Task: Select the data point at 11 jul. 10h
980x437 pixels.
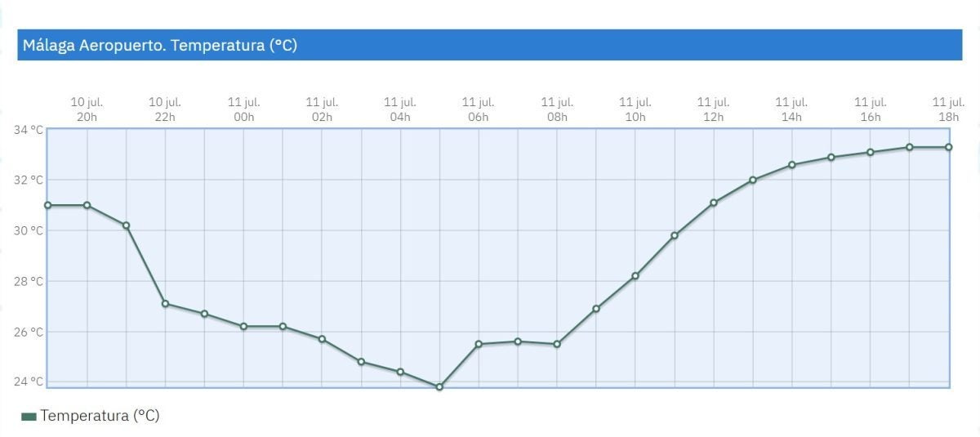Action: click(x=635, y=276)
